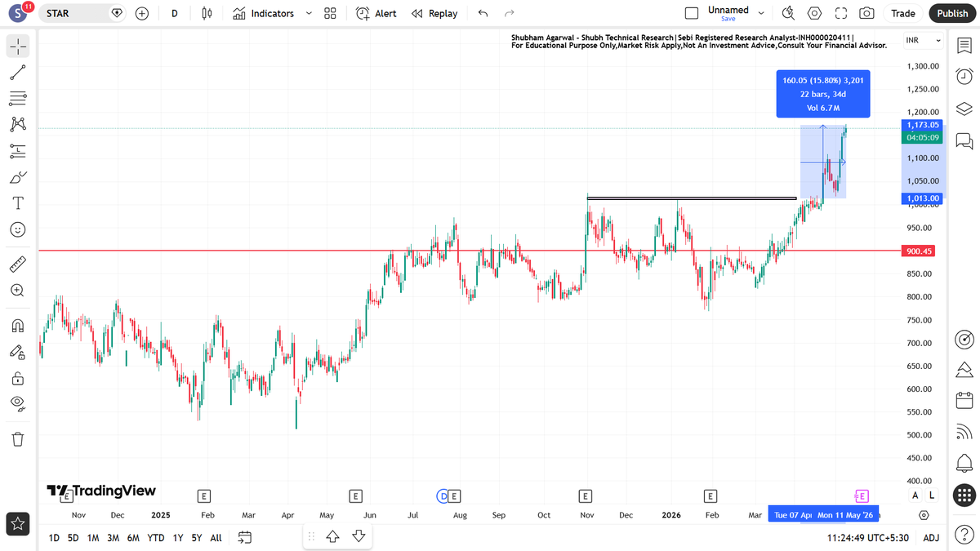
Task: Select the 1D date range
Action: click(54, 538)
